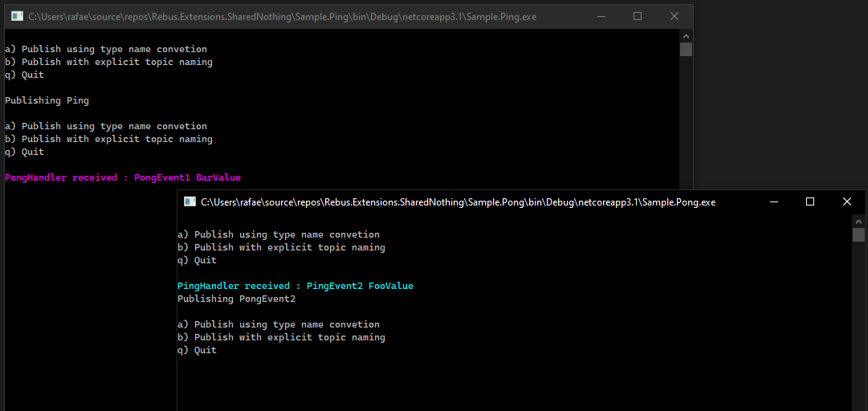Screen dimensions: 868x411
Task: Minimize the Sample.Ping.exe console window
Action: pyautogui.click(x=601, y=17)
